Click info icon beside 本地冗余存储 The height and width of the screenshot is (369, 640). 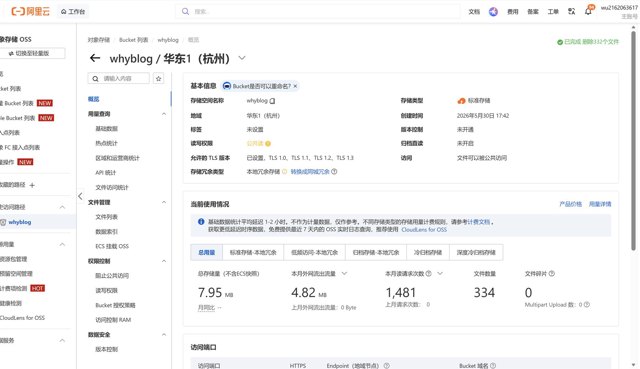tap(284, 172)
